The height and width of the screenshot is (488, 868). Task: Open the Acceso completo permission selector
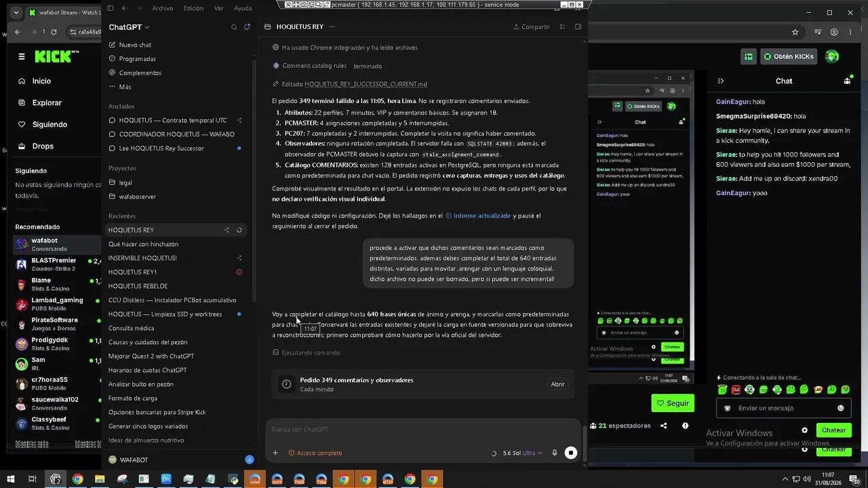(315, 453)
